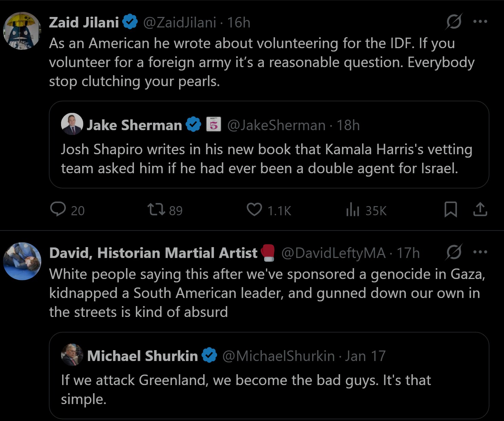
Task: Open David's profile avatar
Action: (x=22, y=261)
